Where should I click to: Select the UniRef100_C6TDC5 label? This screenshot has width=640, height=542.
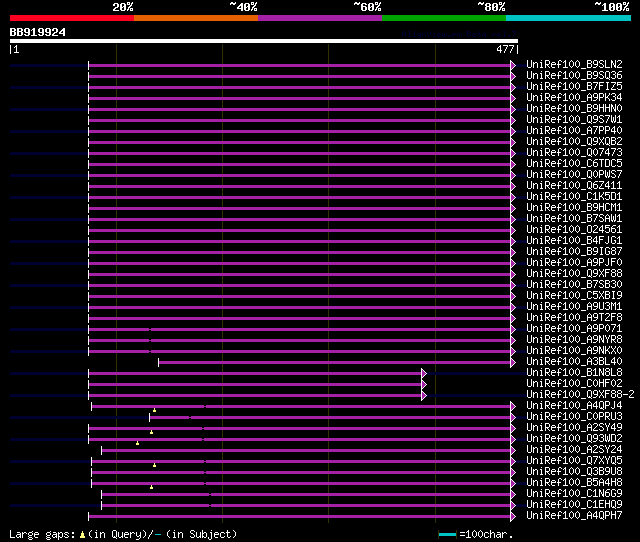coord(574,164)
